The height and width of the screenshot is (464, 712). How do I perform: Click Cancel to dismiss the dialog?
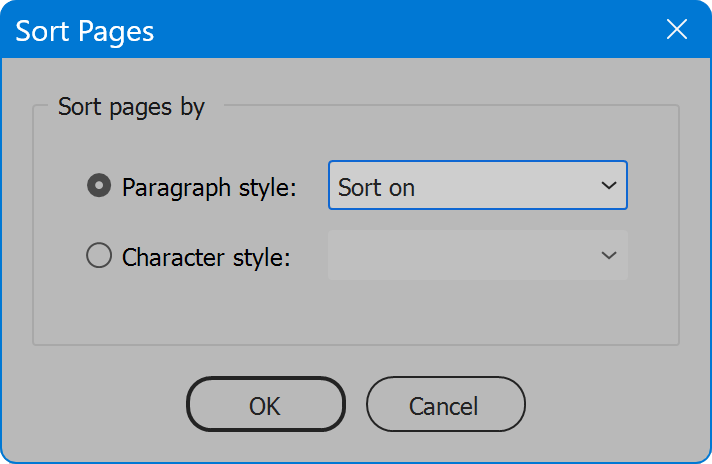(445, 405)
